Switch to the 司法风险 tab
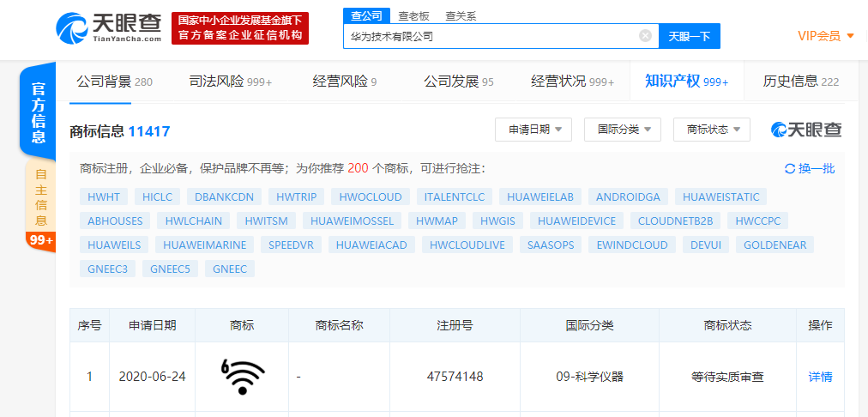Image resolution: width=868 pixels, height=417 pixels. pos(230,82)
